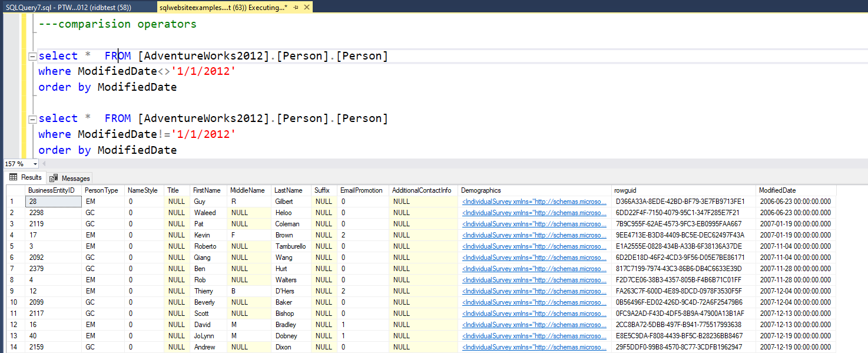Select the Demographics column header

pos(535,190)
